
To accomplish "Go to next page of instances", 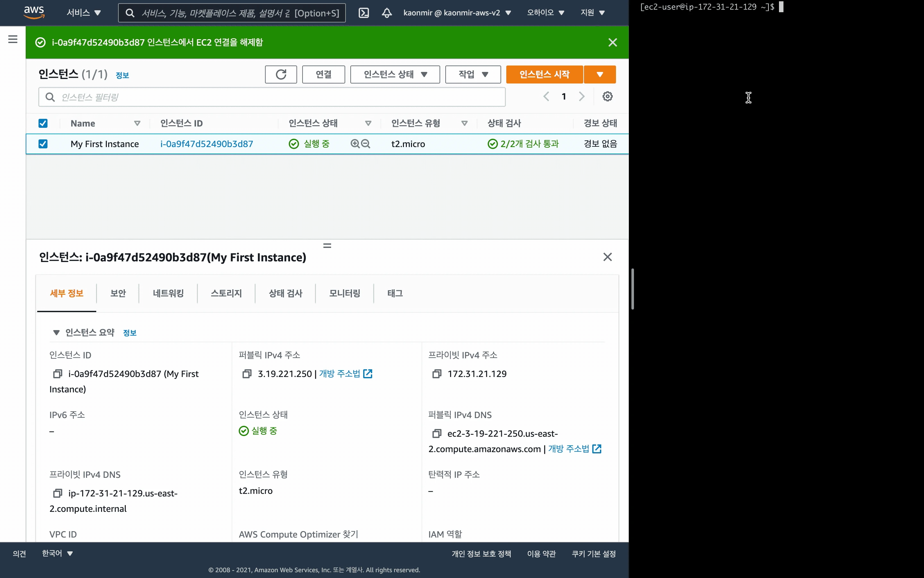I will click(581, 96).
